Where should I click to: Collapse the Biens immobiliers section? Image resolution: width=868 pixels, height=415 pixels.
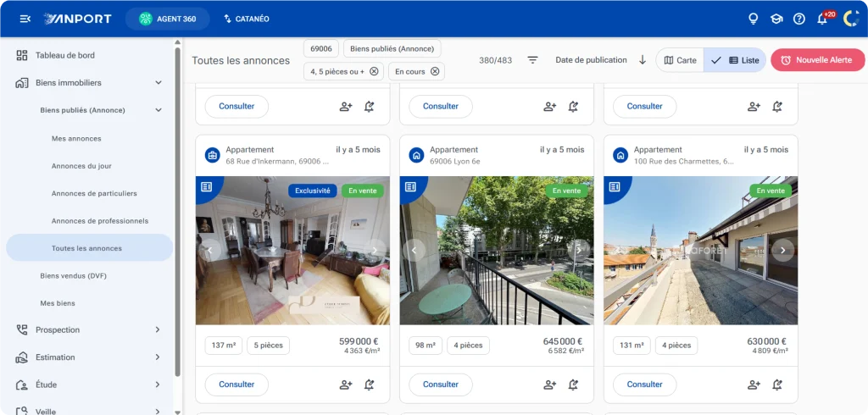pyautogui.click(x=159, y=83)
